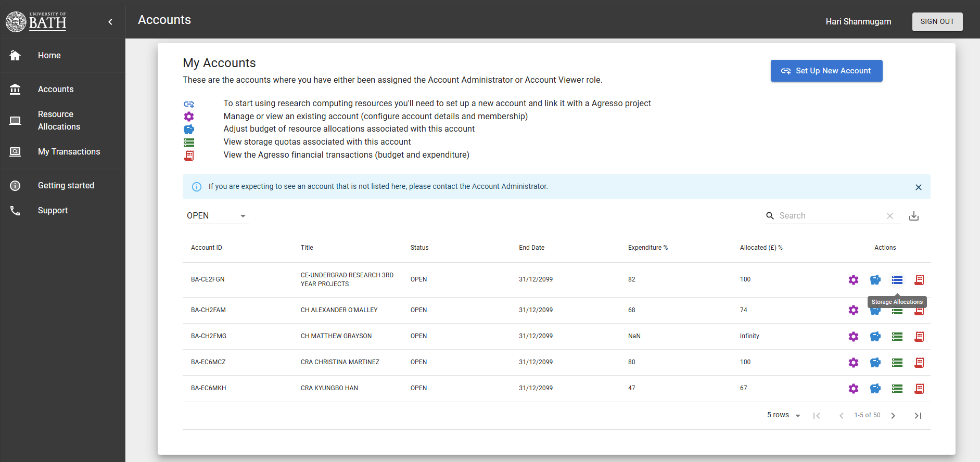Open Accounts in the sidebar
Screen dimensions: 980x462
tap(62, 89)
